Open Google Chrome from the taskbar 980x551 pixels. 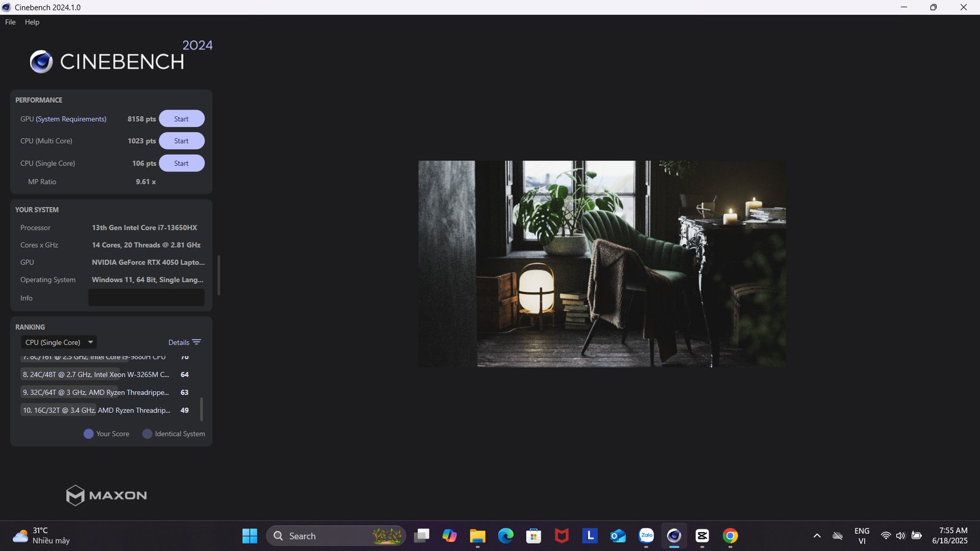point(730,536)
